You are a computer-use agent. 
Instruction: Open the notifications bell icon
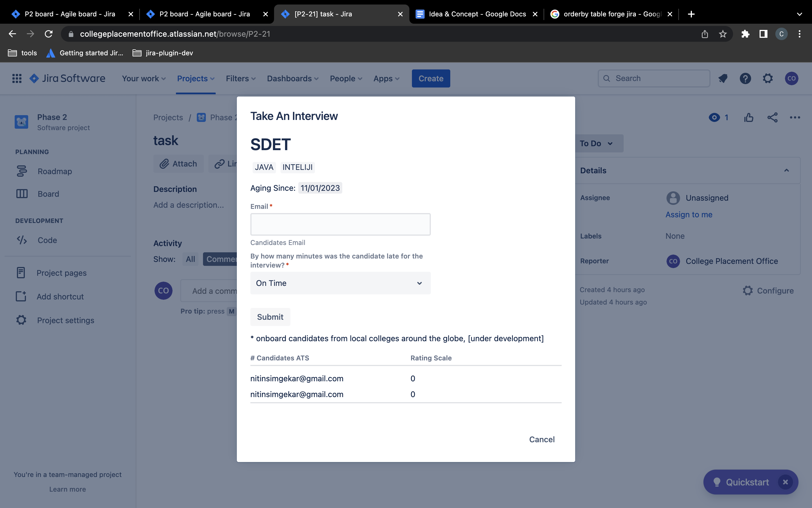coord(723,78)
